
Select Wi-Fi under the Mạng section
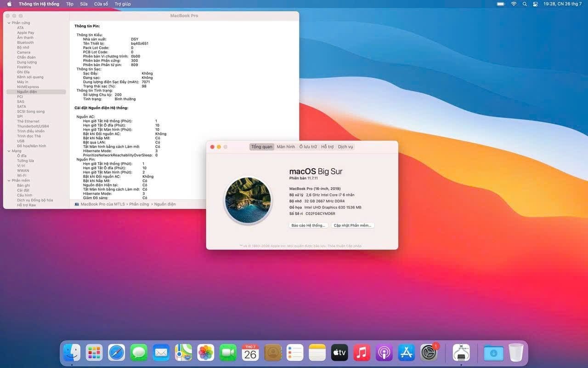(22, 175)
